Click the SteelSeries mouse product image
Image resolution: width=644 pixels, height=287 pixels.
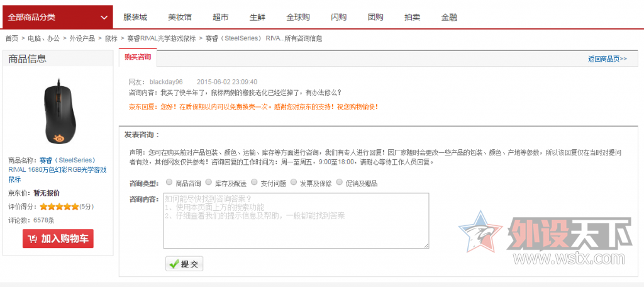(x=60, y=111)
